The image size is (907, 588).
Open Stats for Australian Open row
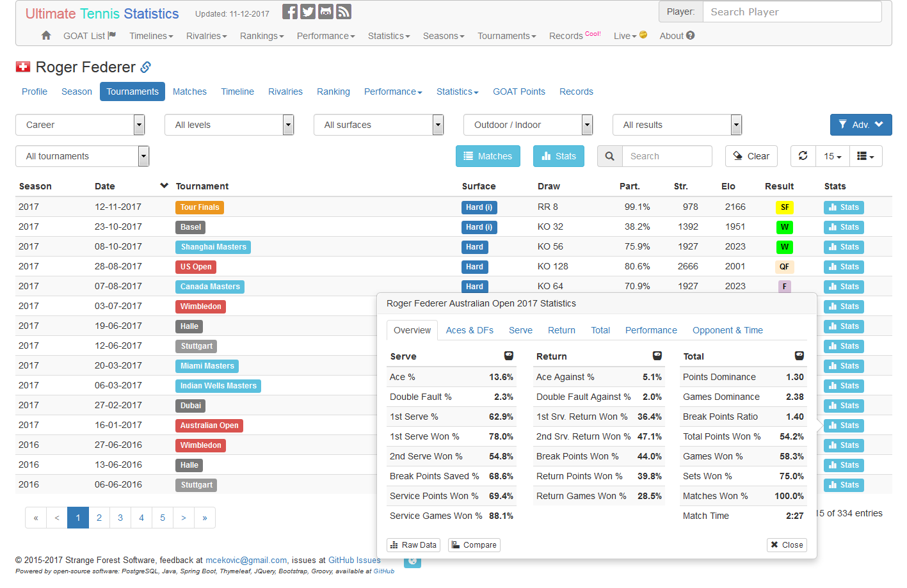tap(844, 425)
